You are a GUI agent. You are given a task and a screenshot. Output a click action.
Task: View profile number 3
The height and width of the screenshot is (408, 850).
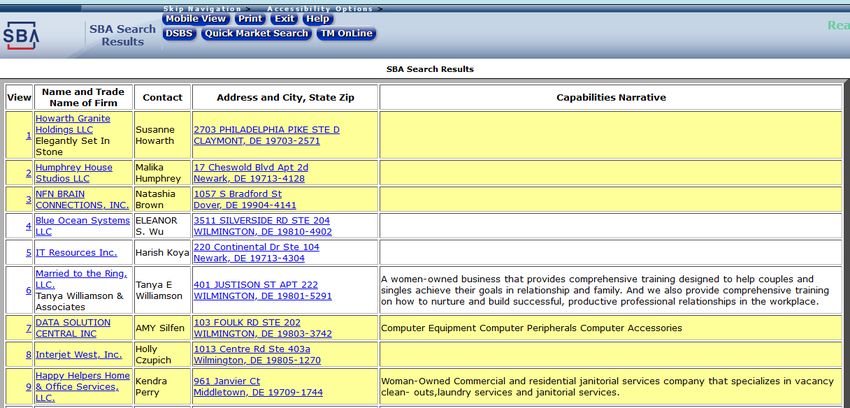(x=28, y=199)
